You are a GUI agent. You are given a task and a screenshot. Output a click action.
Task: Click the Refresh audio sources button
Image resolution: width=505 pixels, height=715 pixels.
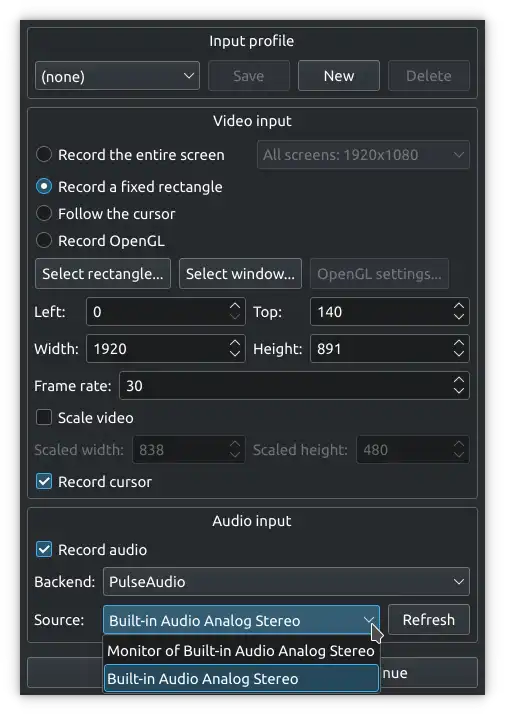(428, 620)
